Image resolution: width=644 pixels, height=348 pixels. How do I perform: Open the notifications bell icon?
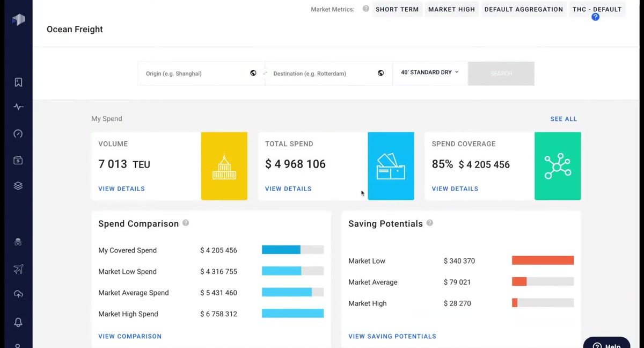(x=18, y=322)
